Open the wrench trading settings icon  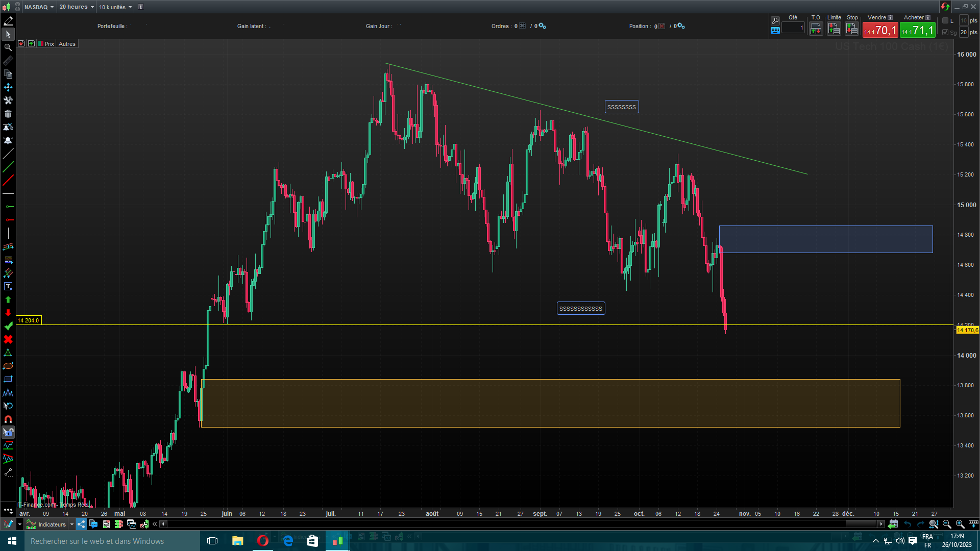[x=775, y=21]
